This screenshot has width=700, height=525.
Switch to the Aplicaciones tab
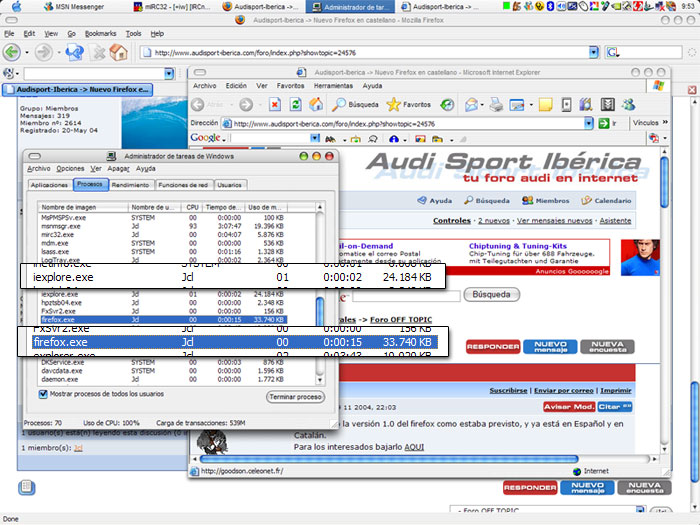49,185
